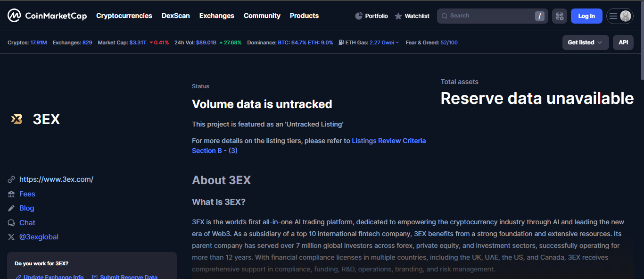The height and width of the screenshot is (279, 644).
Task: Open the Blog link
Action: [x=27, y=208]
